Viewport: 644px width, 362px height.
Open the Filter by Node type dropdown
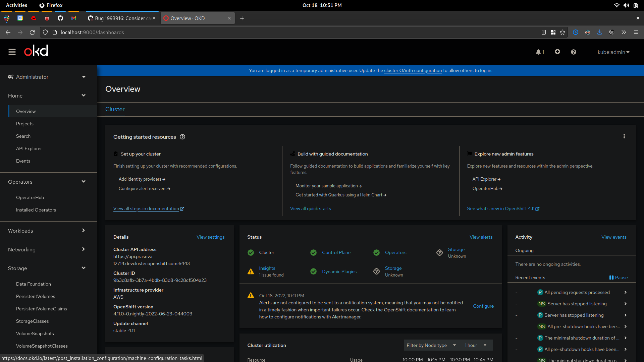pos(431,345)
